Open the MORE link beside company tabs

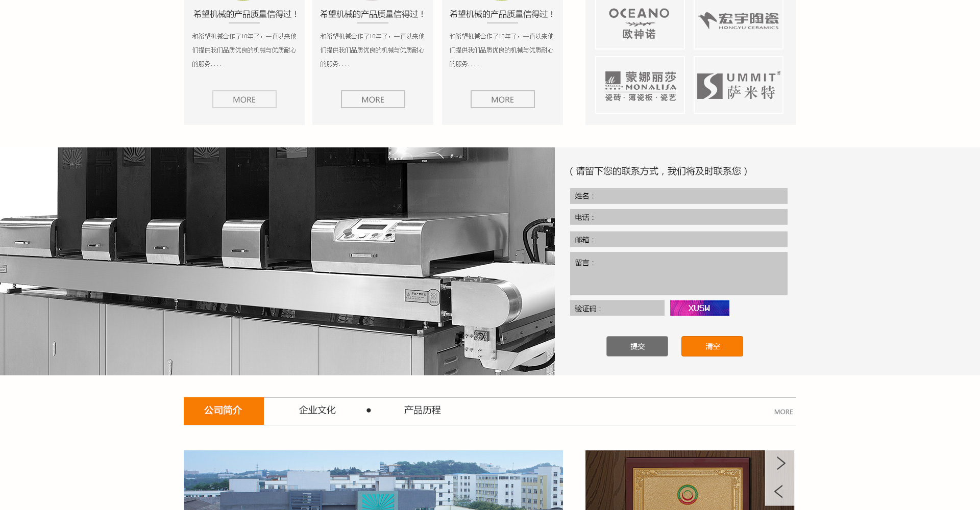[783, 412]
